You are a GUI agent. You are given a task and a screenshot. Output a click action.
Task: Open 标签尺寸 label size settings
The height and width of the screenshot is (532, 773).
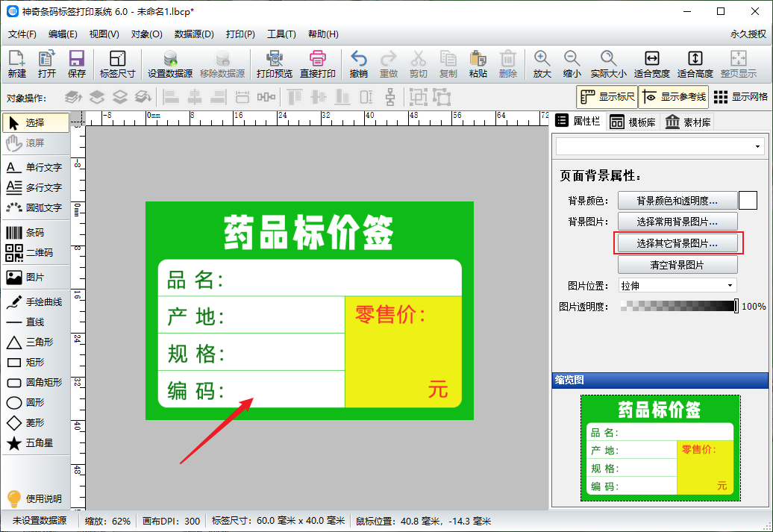117,64
